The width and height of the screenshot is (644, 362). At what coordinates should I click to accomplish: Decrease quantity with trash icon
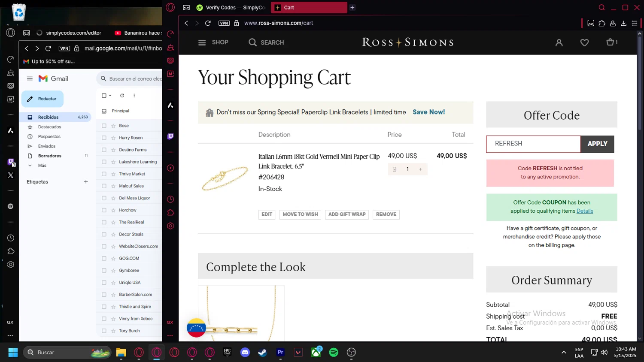[395, 169]
